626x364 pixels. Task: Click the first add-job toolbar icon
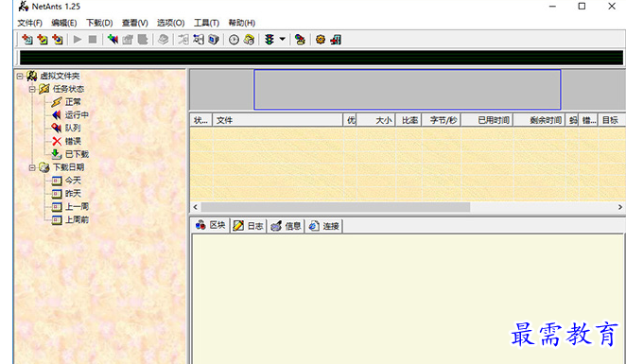tap(27, 40)
